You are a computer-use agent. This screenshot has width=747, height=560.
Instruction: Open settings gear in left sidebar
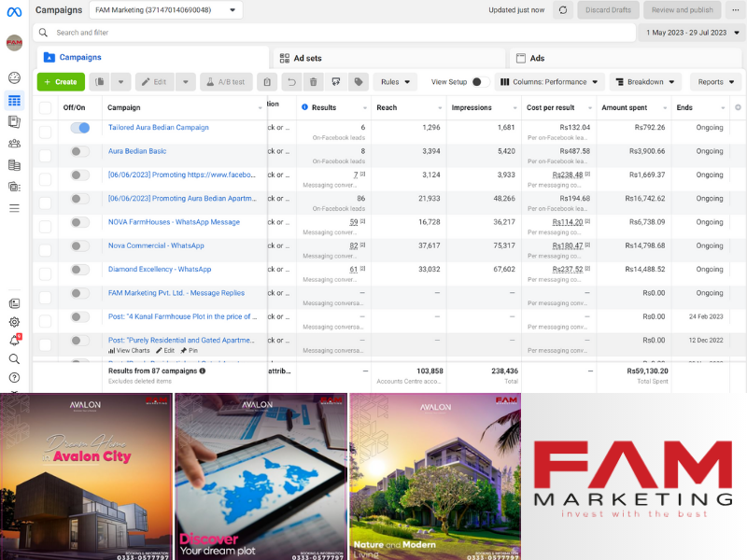[x=14, y=322]
